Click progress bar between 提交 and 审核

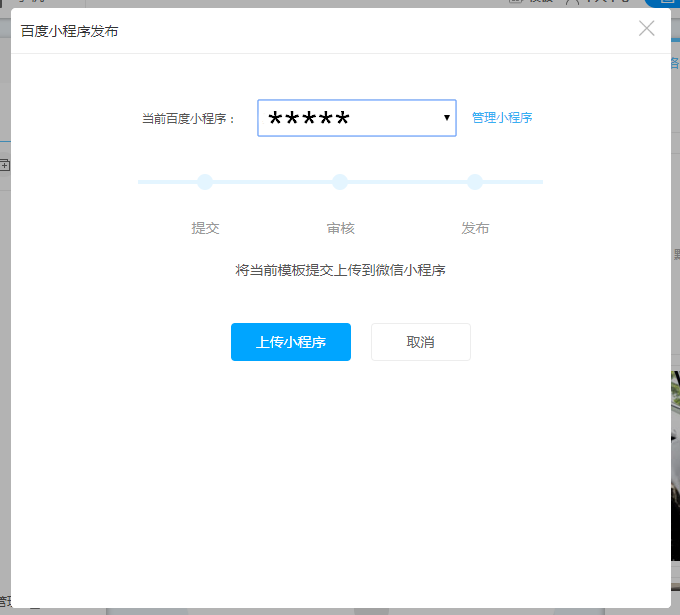tap(272, 182)
